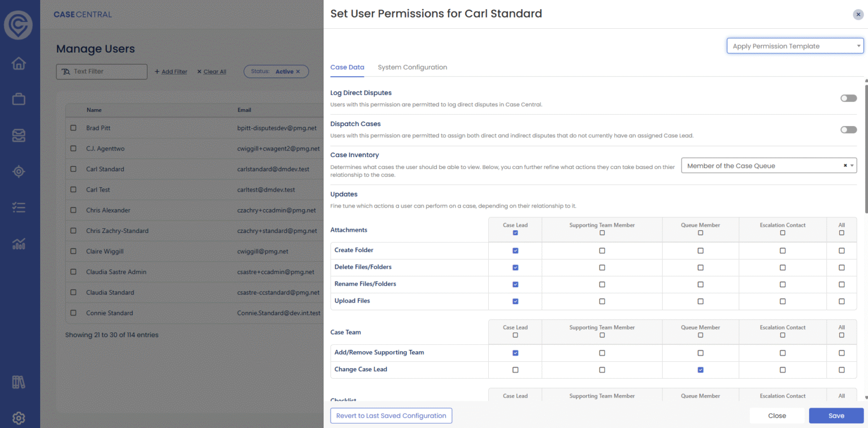This screenshot has width=868, height=428.
Task: Enable the Log Direct Disputes toggle
Action: pyautogui.click(x=848, y=98)
